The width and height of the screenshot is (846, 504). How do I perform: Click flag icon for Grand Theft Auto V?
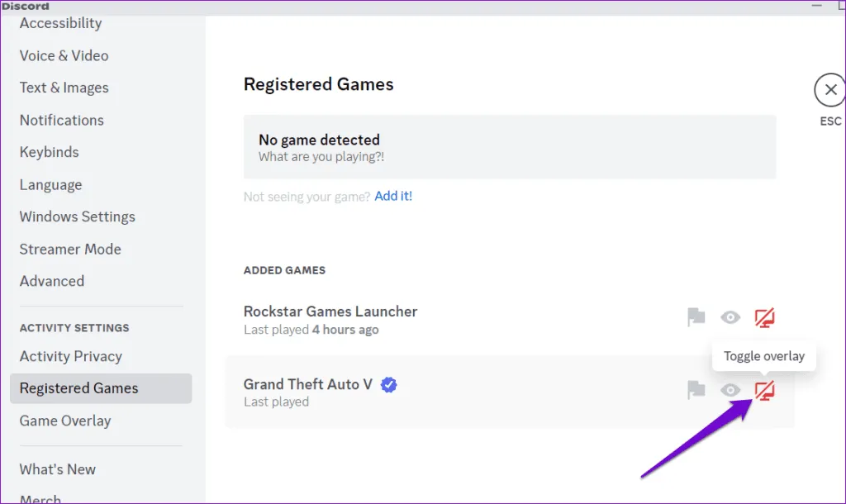click(696, 390)
